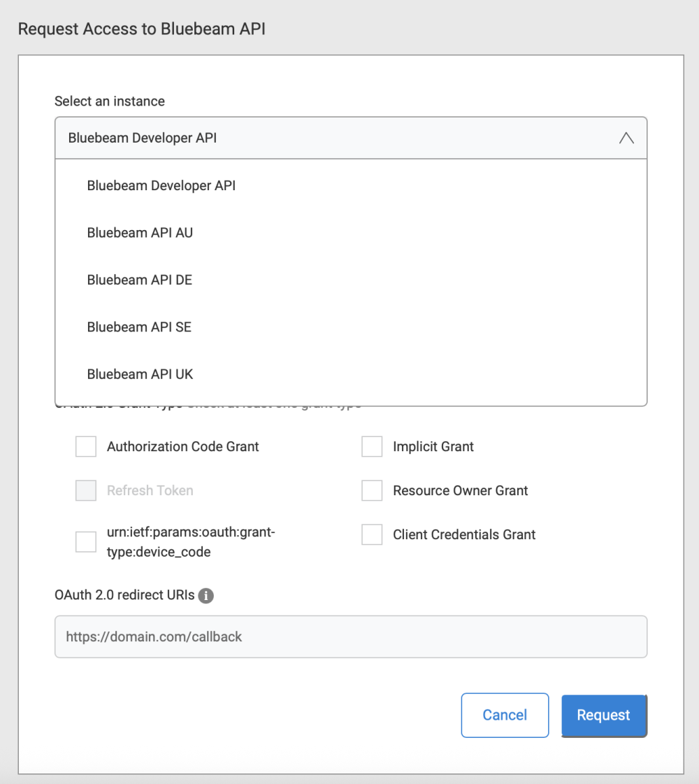The image size is (699, 784).
Task: Pick Bluebeam API UK instance
Action: coord(351,374)
